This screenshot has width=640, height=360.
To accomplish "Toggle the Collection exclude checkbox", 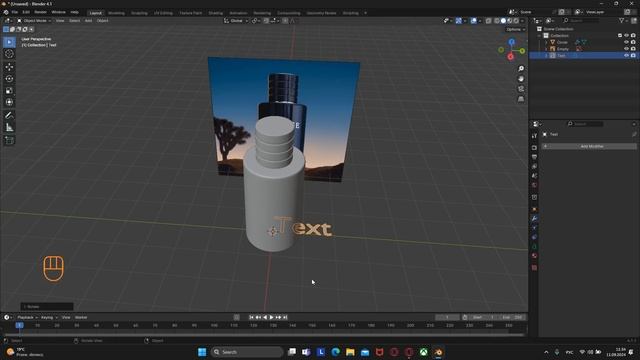I will (x=620, y=36).
